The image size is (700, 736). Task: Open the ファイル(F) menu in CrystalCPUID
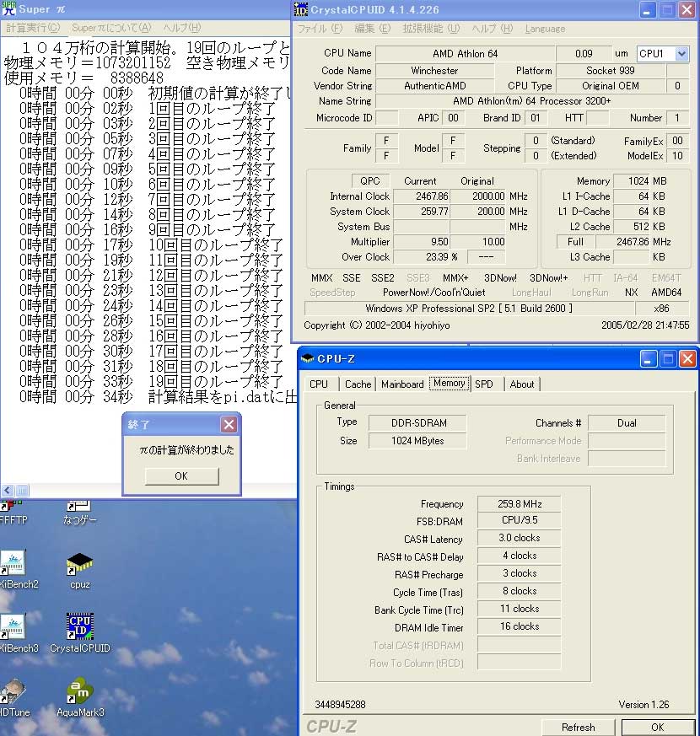320,29
